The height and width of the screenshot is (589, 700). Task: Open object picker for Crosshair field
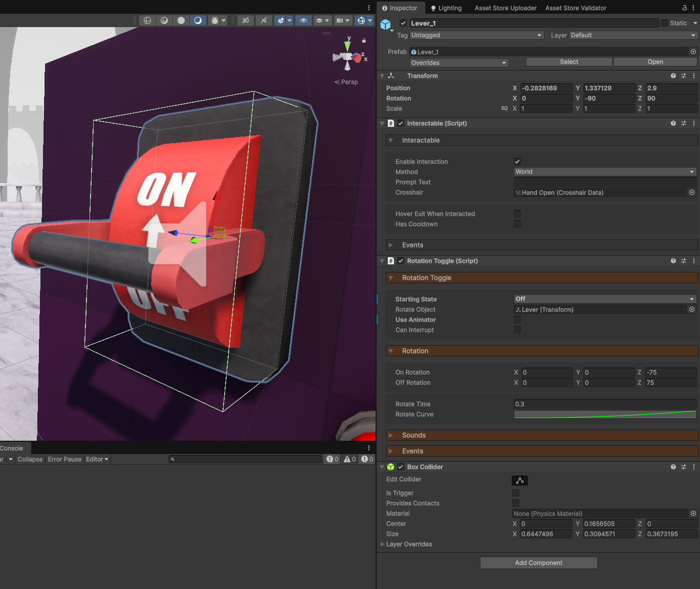692,192
